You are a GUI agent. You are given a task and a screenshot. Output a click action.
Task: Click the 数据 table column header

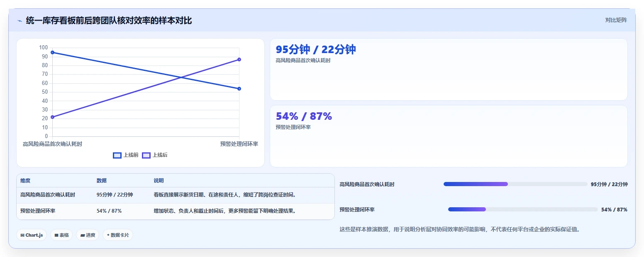[102, 181]
